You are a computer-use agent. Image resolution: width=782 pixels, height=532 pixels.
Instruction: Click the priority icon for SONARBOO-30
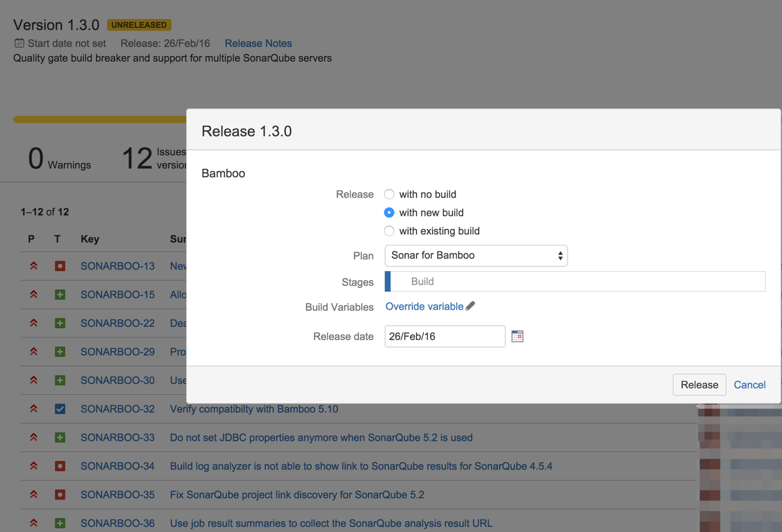tap(34, 380)
